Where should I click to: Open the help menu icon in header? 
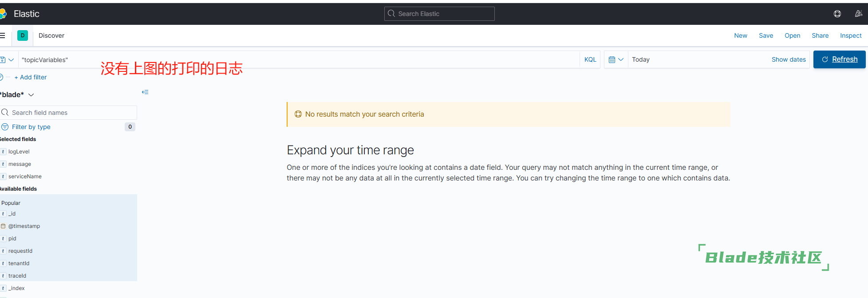pos(837,14)
